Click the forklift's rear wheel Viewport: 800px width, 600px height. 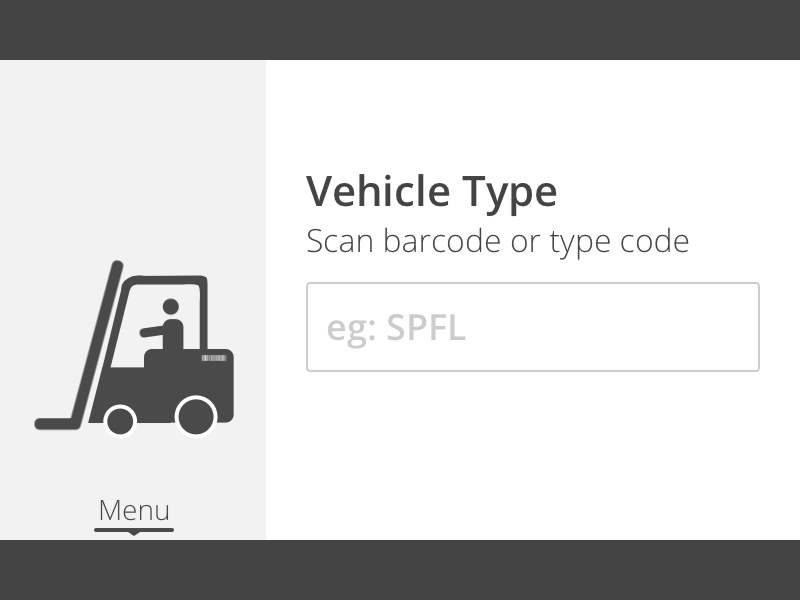point(195,416)
